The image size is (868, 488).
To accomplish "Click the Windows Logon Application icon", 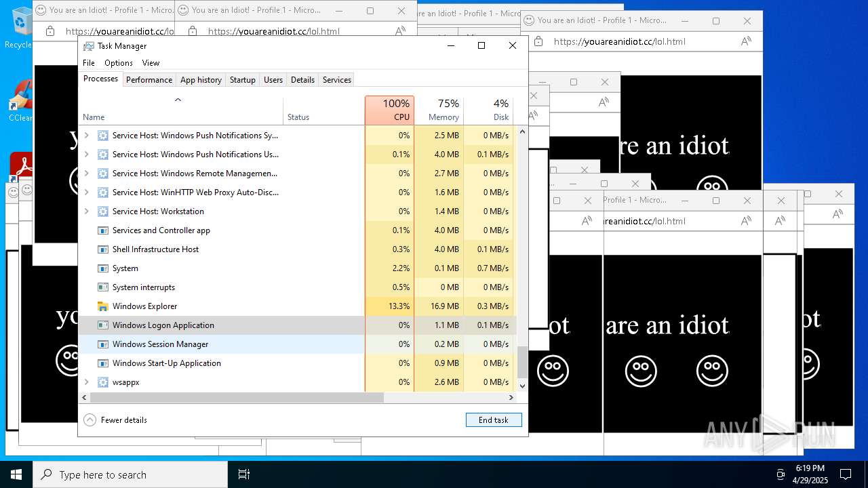I will click(x=103, y=325).
